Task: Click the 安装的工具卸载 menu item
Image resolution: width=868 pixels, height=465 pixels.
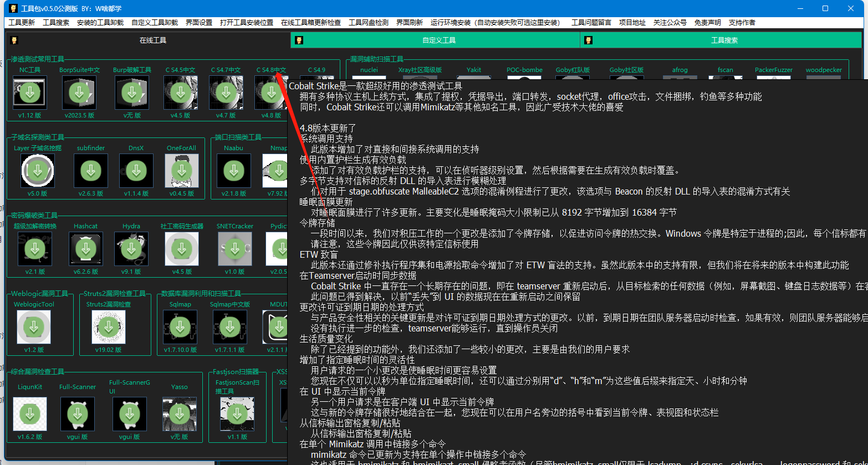Action: click(x=100, y=23)
